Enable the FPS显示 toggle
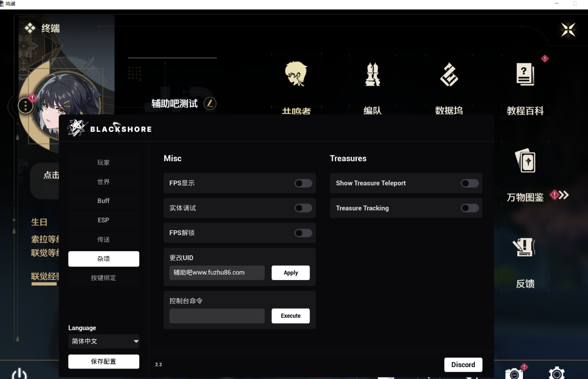Viewport: 588px width, 379px height. [x=303, y=183]
